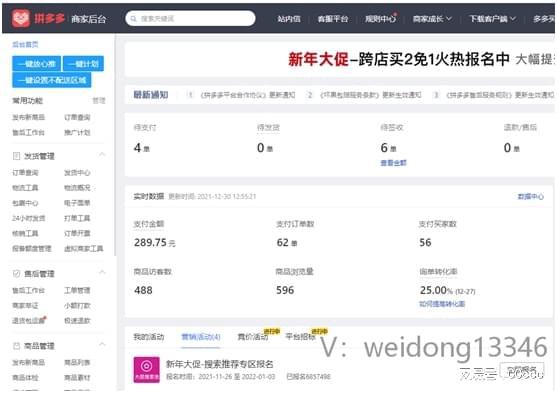Open 数据中心 link in 实时数据

[531, 196]
